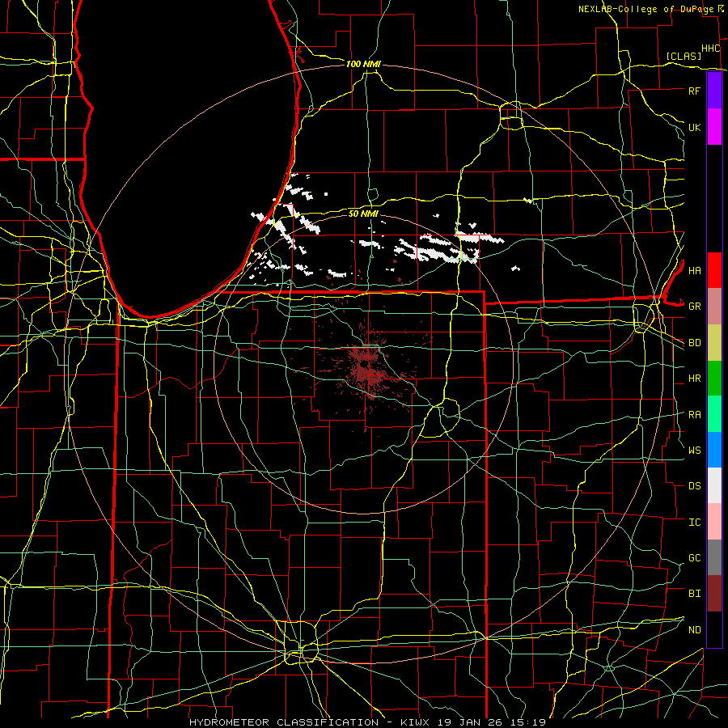The height and width of the screenshot is (728, 728).
Task: Click the 50 NMI range ring label
Action: tap(363, 214)
